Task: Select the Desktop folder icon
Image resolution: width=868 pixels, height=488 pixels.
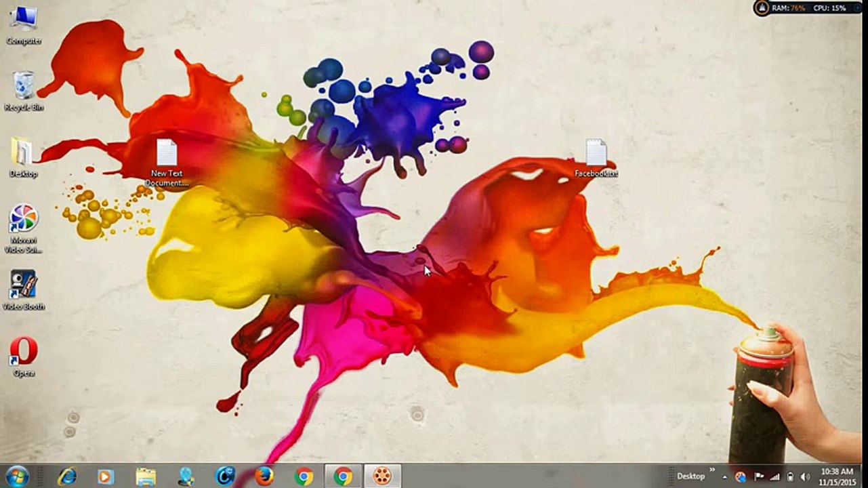Action: pyautogui.click(x=23, y=153)
